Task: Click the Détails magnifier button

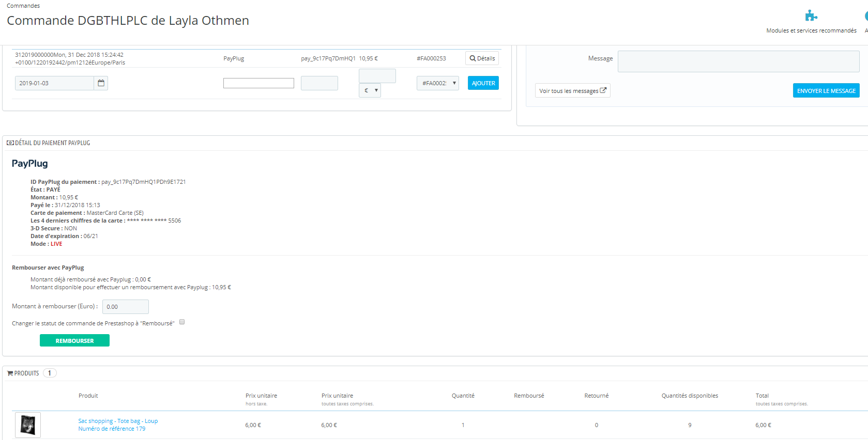Action: [482, 58]
